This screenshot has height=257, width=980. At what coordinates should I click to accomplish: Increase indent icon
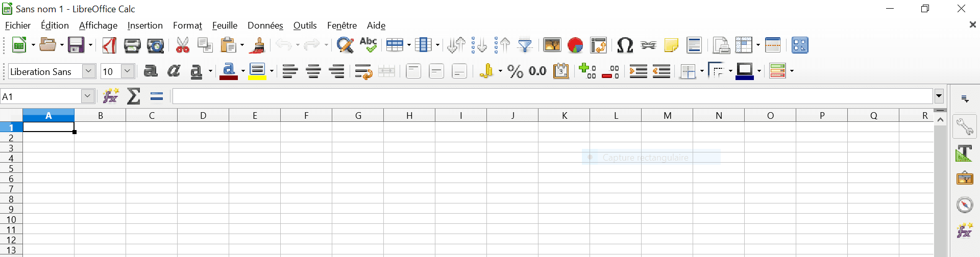click(x=638, y=71)
